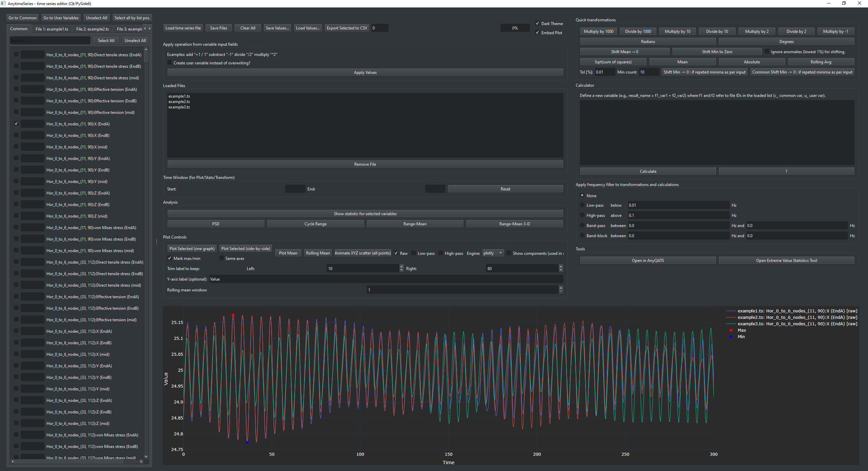Click the calculator help question mark button
Screen dimensions: 868x471
pos(786,171)
